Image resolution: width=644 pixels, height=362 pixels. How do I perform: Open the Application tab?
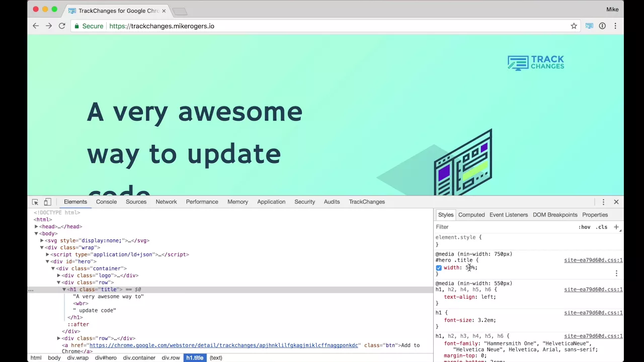click(271, 202)
